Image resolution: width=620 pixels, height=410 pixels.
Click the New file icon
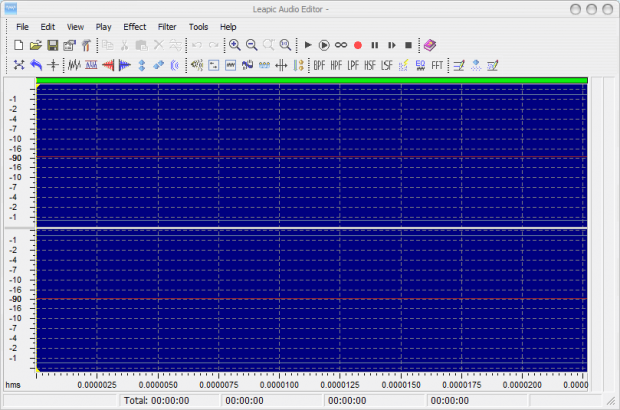[x=19, y=45]
